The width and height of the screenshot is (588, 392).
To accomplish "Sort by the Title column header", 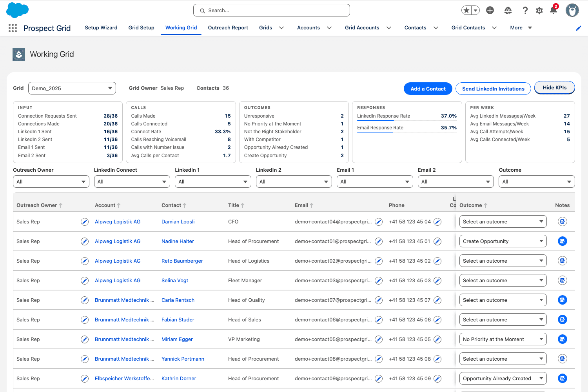I will (x=236, y=205).
